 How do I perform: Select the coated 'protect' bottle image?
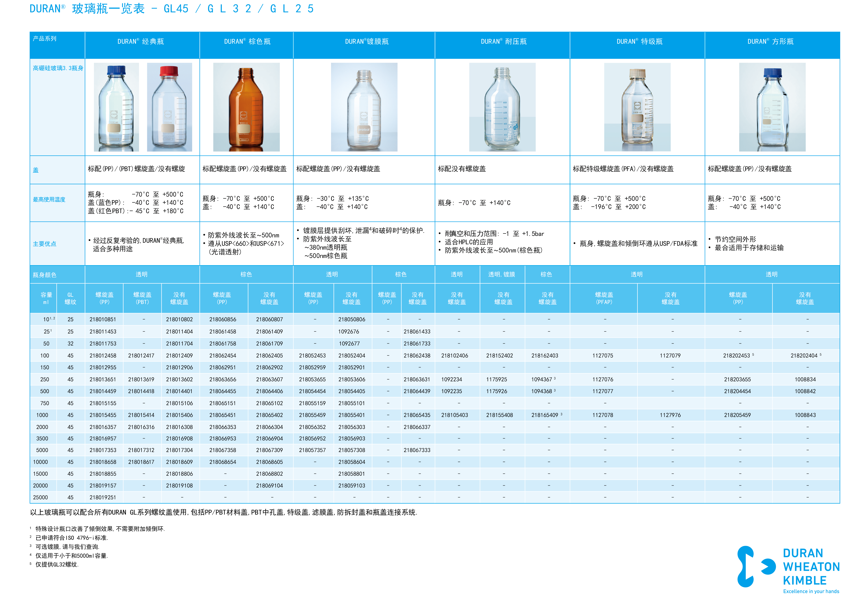point(364,107)
